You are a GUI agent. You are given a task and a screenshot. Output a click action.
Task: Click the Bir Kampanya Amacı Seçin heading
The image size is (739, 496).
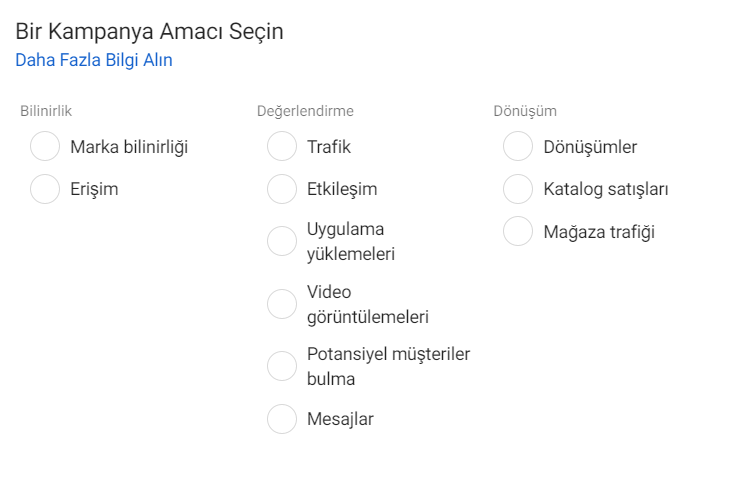click(149, 32)
